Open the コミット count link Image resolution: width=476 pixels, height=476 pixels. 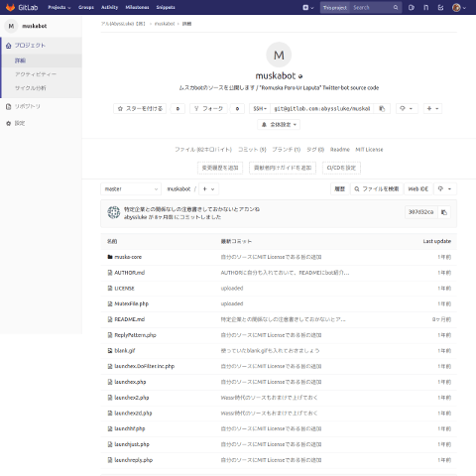tap(252, 150)
